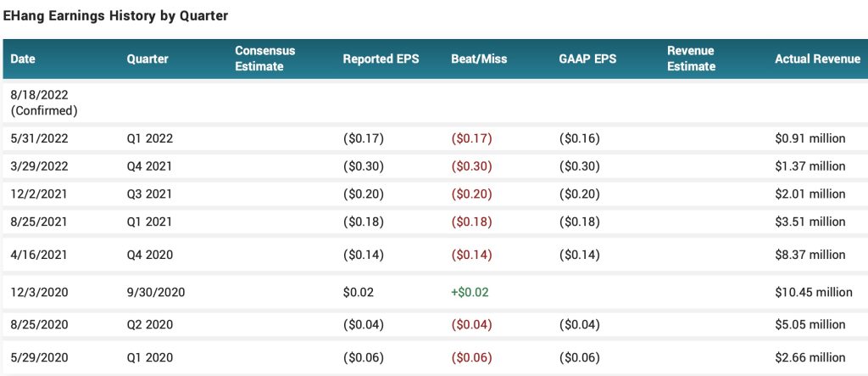Click the red ($0.30) miss value
This screenshot has width=868, height=376.
coord(471,166)
